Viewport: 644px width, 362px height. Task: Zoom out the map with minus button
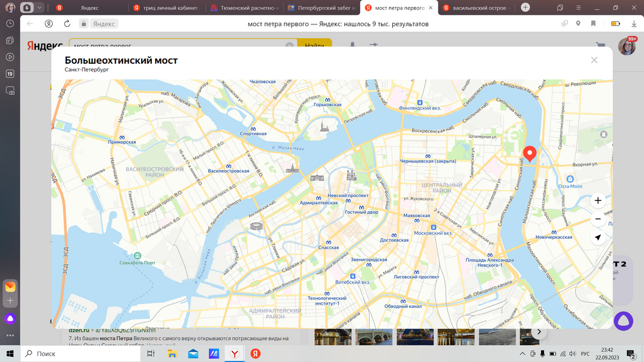(x=598, y=219)
